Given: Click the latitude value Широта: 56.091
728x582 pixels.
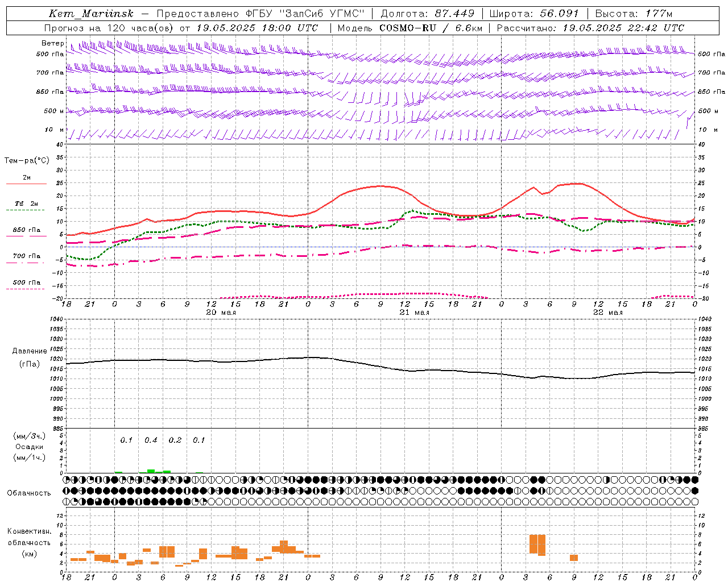Looking at the screenshot, I should (x=534, y=14).
